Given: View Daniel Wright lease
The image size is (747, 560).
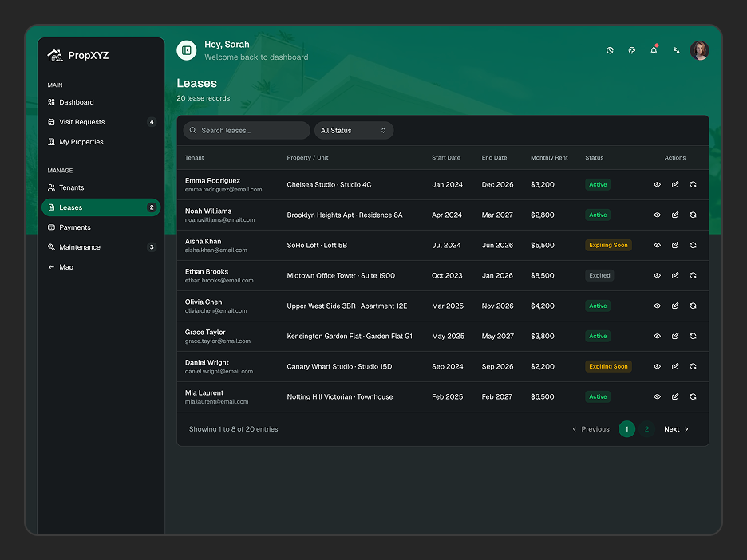Looking at the screenshot, I should 657,367.
